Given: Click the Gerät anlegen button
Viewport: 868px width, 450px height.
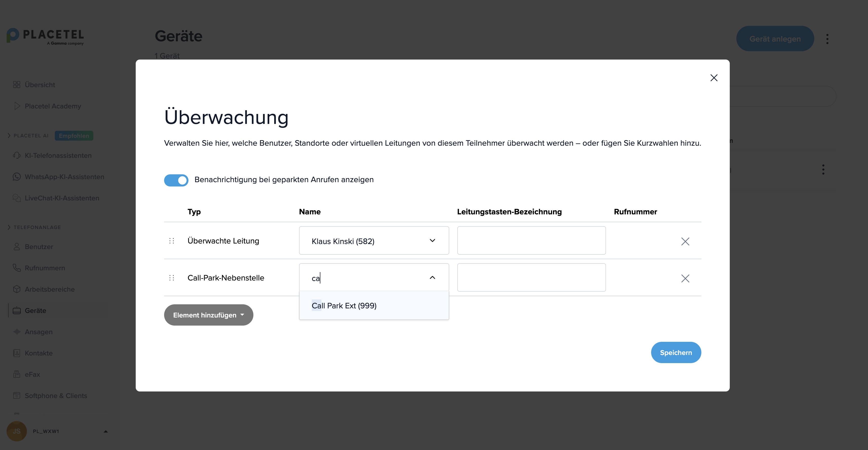Looking at the screenshot, I should pyautogui.click(x=775, y=39).
